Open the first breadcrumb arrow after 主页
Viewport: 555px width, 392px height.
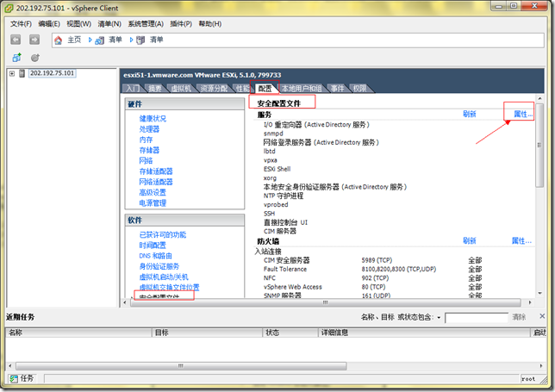90,40
